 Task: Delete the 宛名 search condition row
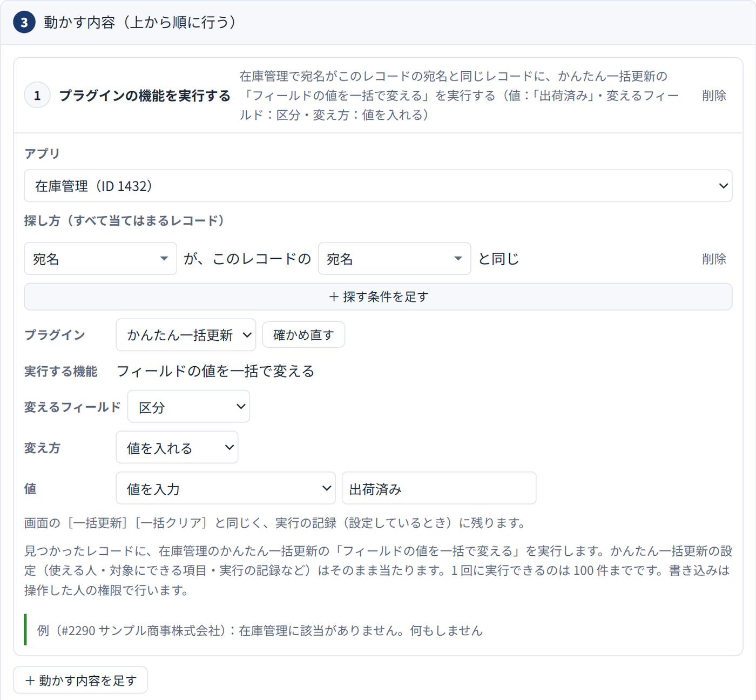[714, 259]
